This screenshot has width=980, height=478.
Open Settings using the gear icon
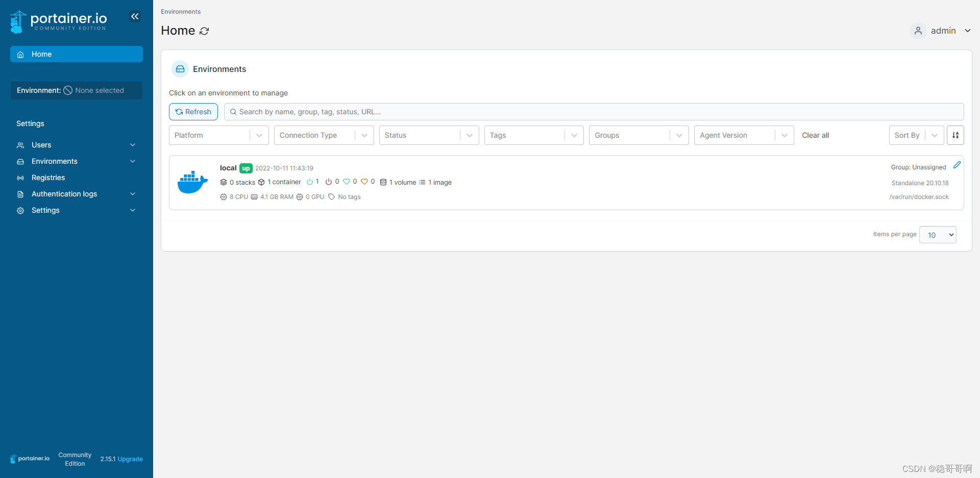(20, 210)
